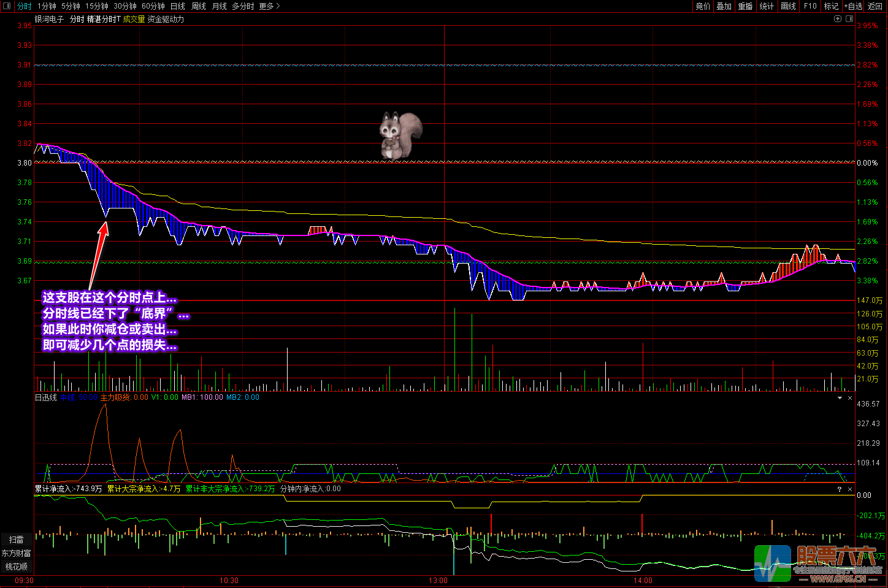Click the upload arrow icon above chart
This screenshot has width=888, height=588.
[838, 19]
